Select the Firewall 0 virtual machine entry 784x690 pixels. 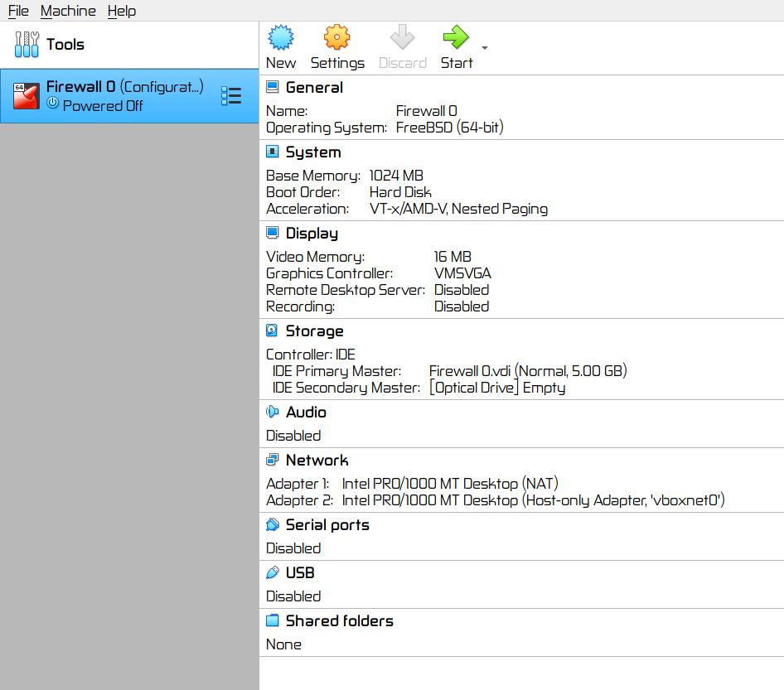coord(124,96)
